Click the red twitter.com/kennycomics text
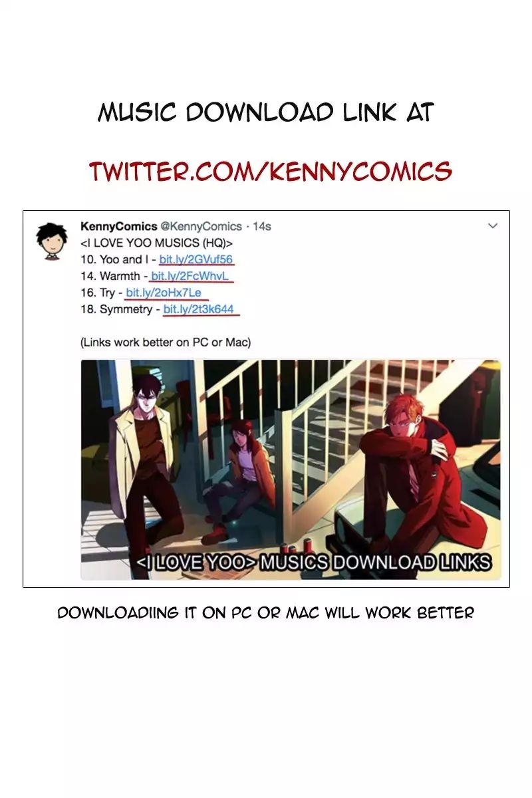Image resolution: width=532 pixels, height=798 pixels. 271,171
